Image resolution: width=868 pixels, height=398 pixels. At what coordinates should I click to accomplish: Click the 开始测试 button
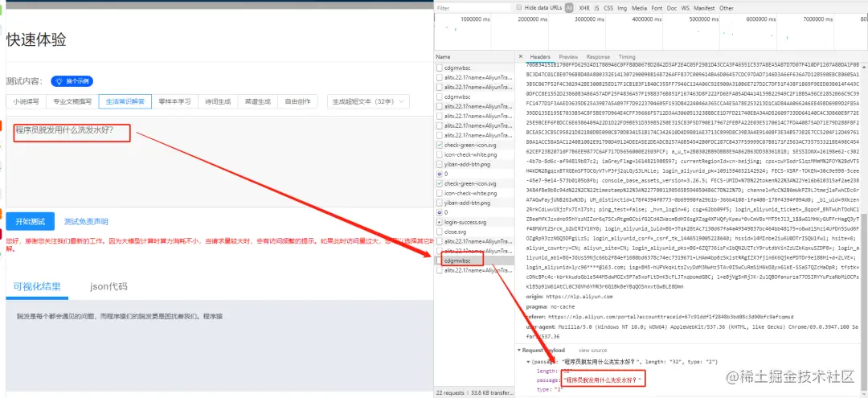pos(31,221)
